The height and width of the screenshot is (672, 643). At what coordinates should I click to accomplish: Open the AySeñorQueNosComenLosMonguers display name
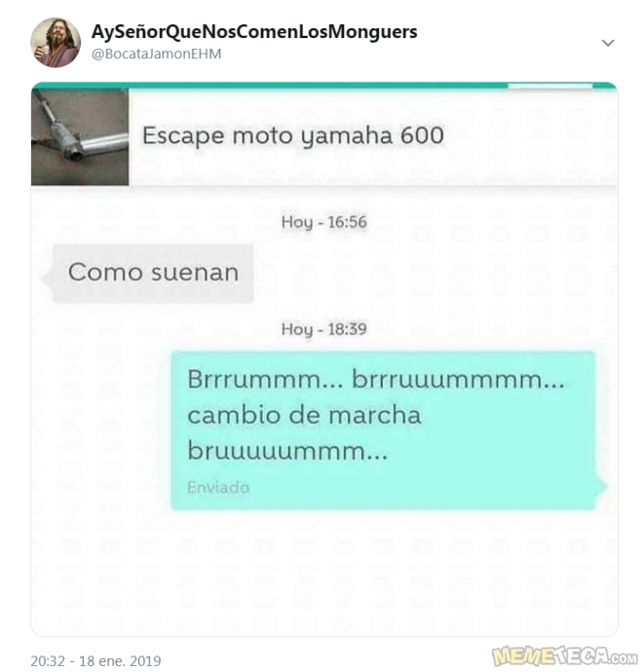254,32
